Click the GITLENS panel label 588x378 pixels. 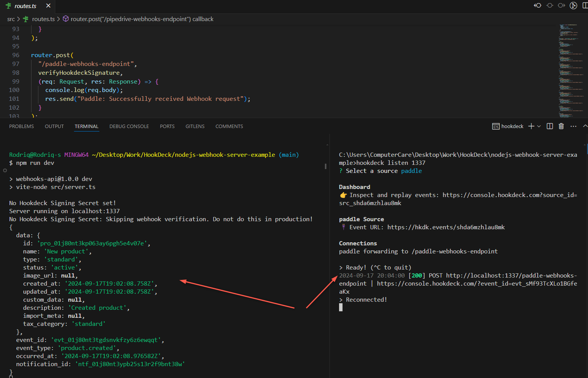coord(195,126)
